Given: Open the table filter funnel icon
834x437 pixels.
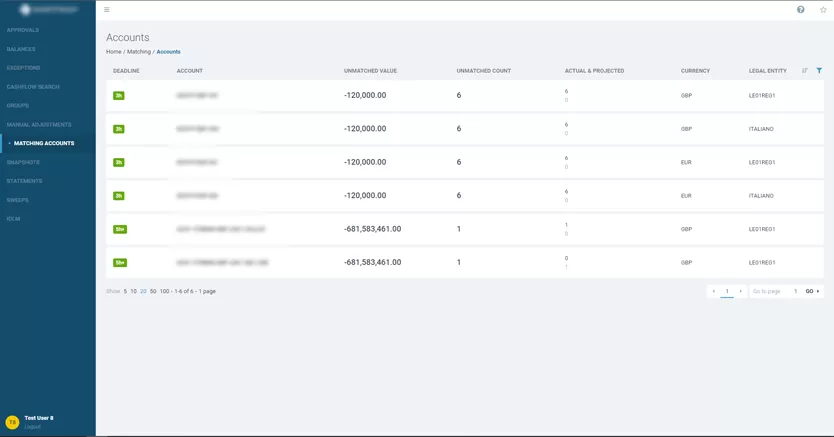Looking at the screenshot, I should point(819,71).
